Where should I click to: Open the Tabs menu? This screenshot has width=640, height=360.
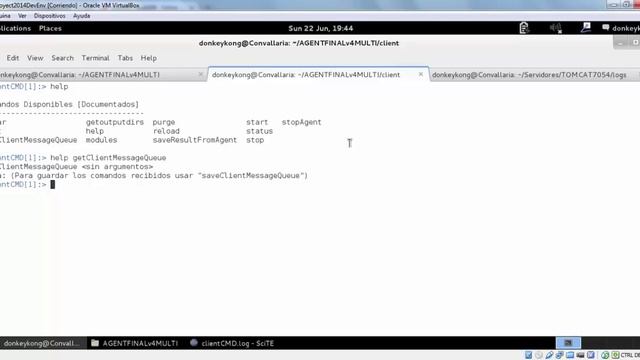coord(125,58)
